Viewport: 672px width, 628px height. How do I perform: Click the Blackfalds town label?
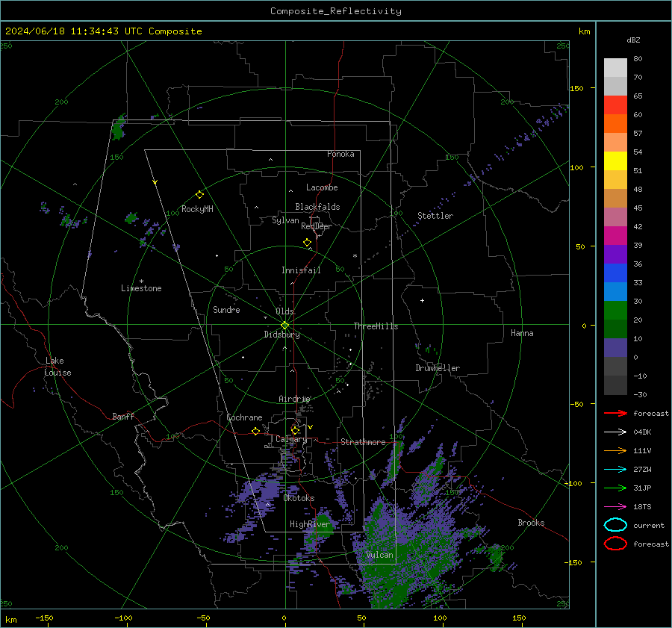pyautogui.click(x=317, y=207)
